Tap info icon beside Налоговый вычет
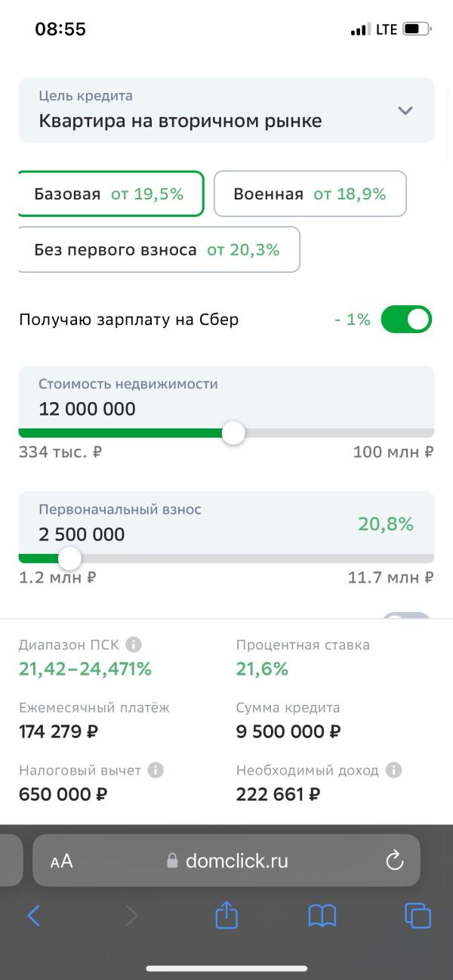Viewport: 453px width, 980px height. tap(156, 770)
